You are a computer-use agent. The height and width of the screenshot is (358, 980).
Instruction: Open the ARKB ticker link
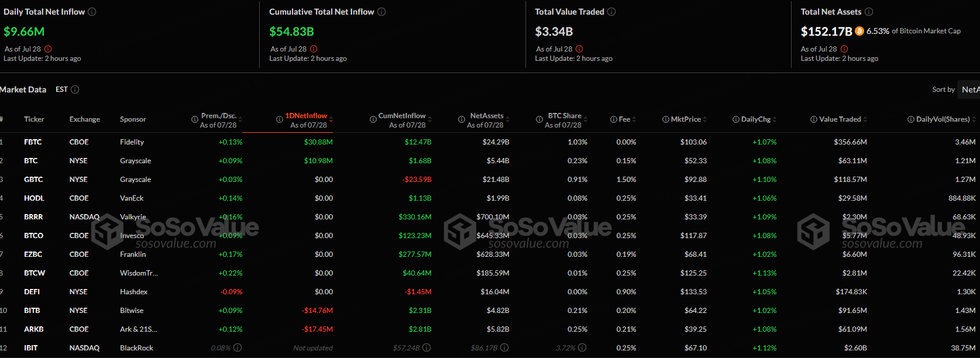point(34,329)
